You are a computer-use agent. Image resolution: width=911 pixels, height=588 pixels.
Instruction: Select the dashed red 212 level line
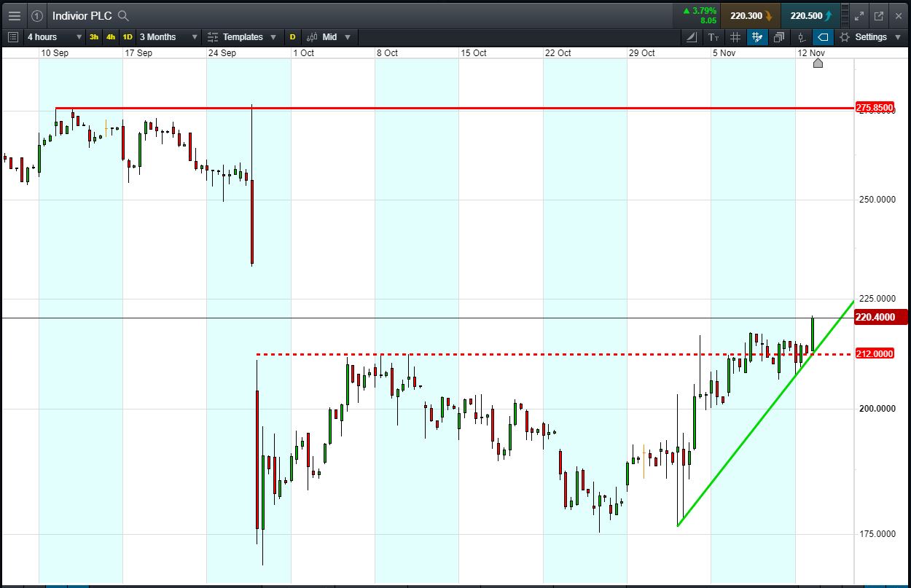pyautogui.click(x=554, y=354)
